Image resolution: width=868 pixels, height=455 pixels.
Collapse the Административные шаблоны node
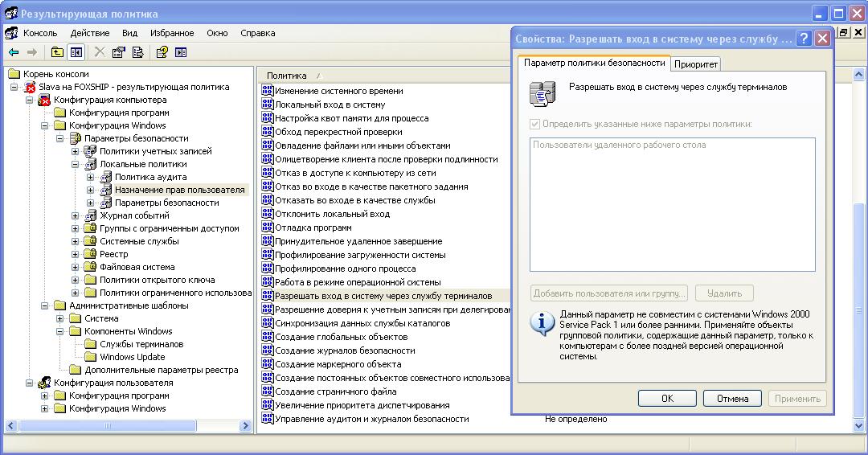(x=45, y=305)
